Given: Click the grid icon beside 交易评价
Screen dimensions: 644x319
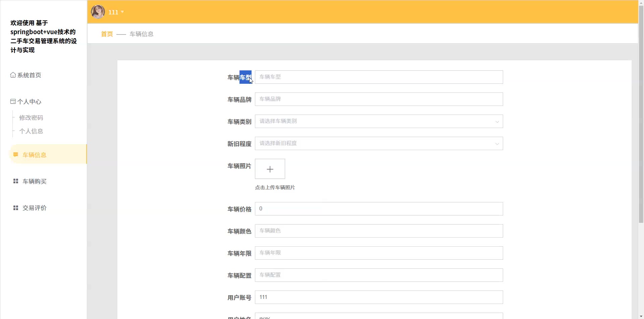Looking at the screenshot, I should [x=16, y=208].
